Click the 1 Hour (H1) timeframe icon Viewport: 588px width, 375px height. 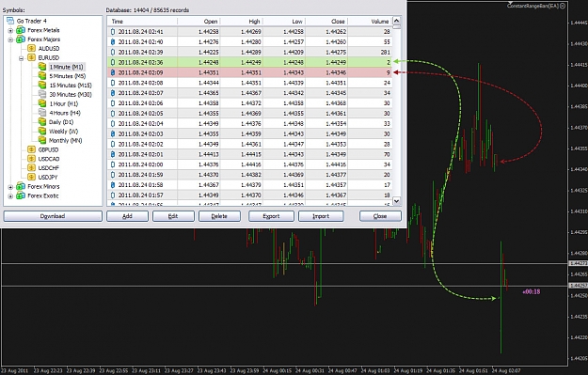point(42,103)
